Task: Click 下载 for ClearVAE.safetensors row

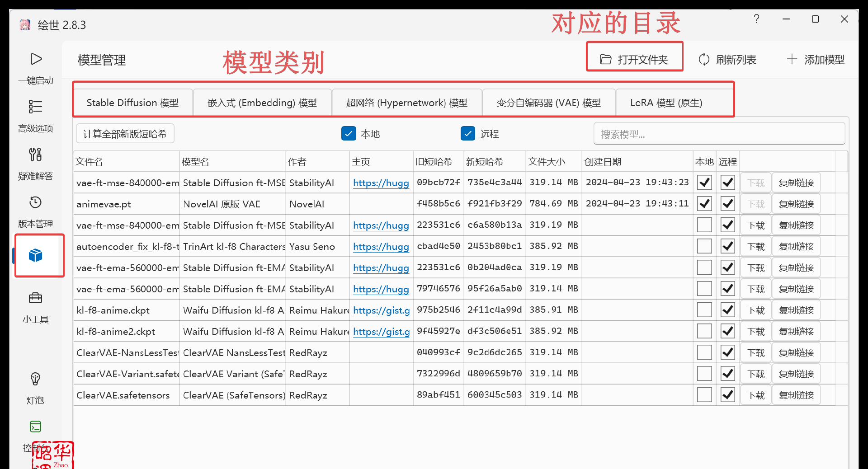Action: pos(756,395)
